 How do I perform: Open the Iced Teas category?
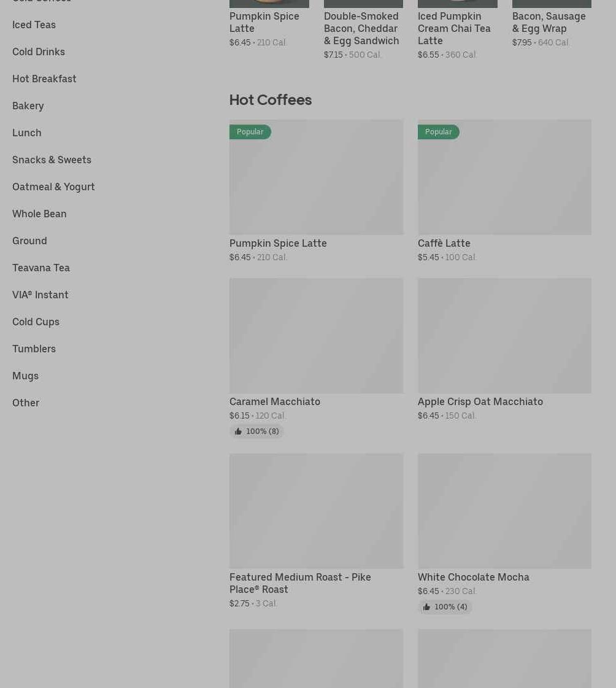click(x=34, y=25)
